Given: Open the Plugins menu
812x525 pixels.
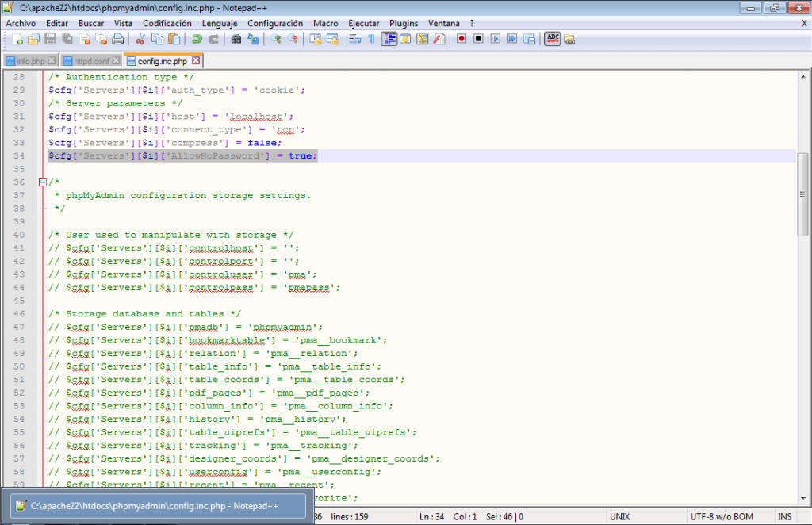Looking at the screenshot, I should click(404, 23).
